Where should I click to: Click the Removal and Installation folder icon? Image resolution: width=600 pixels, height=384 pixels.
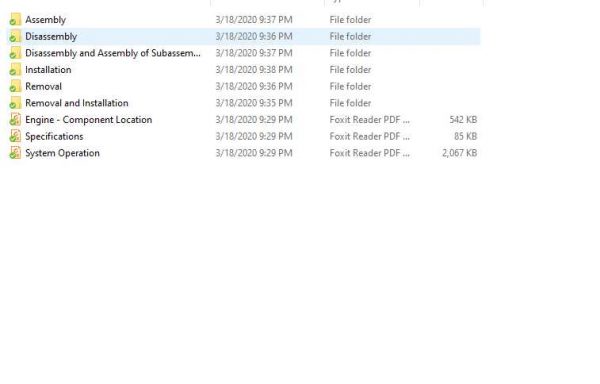click(15, 103)
